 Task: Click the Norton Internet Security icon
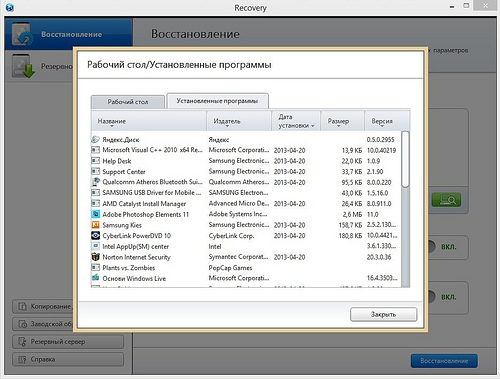(96, 257)
